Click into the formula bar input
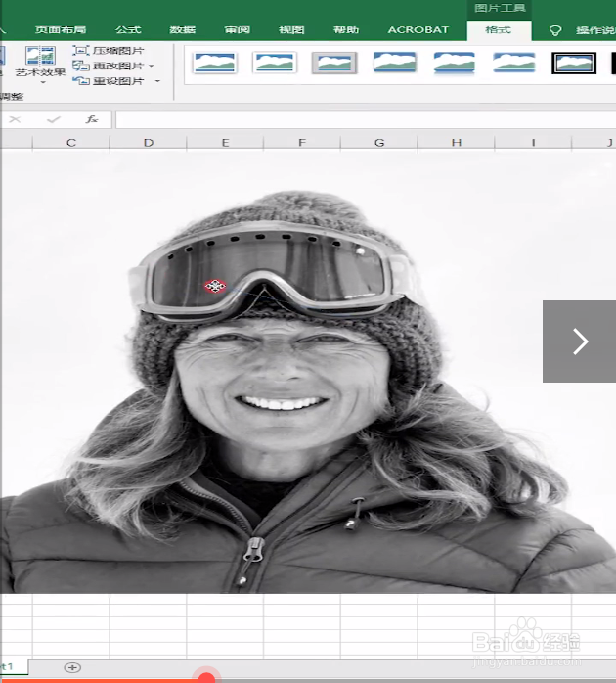This screenshot has height=683, width=616. (366, 119)
